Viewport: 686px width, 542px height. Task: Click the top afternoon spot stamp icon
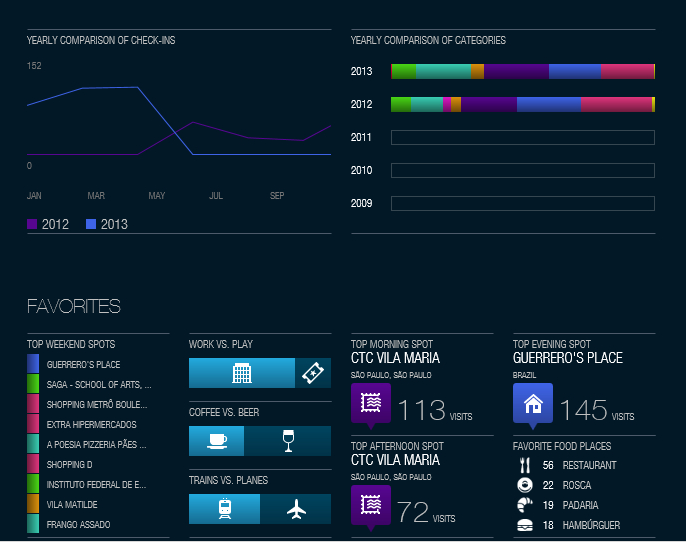(x=371, y=506)
